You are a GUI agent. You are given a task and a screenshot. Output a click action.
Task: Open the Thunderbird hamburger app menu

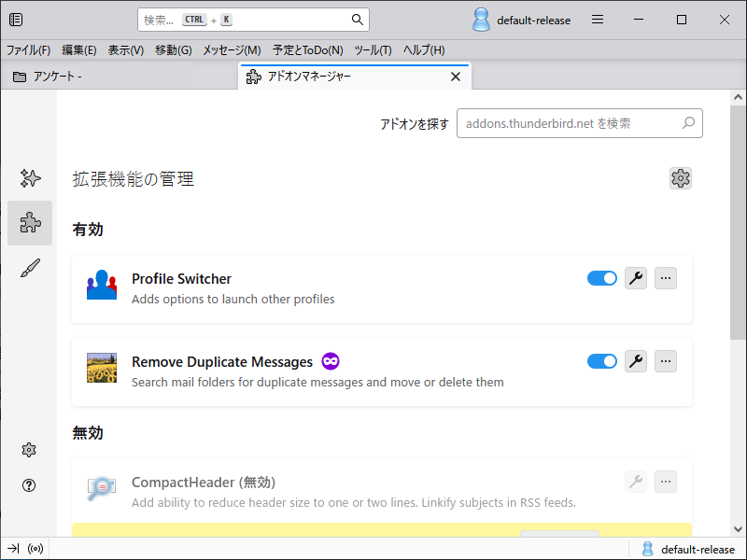pos(598,20)
